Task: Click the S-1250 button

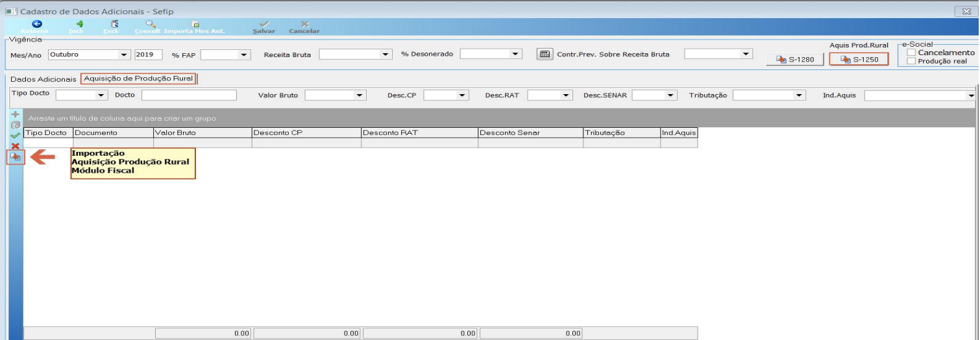Action: coord(859,59)
